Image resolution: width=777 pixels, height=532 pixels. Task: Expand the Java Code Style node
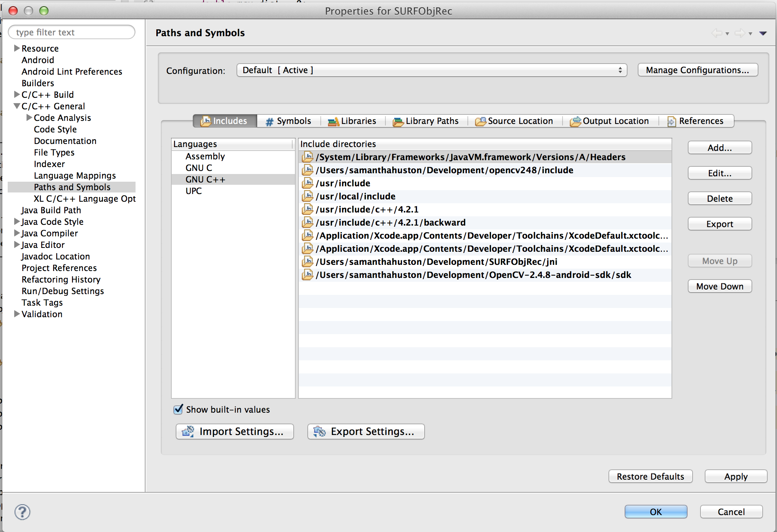17,221
